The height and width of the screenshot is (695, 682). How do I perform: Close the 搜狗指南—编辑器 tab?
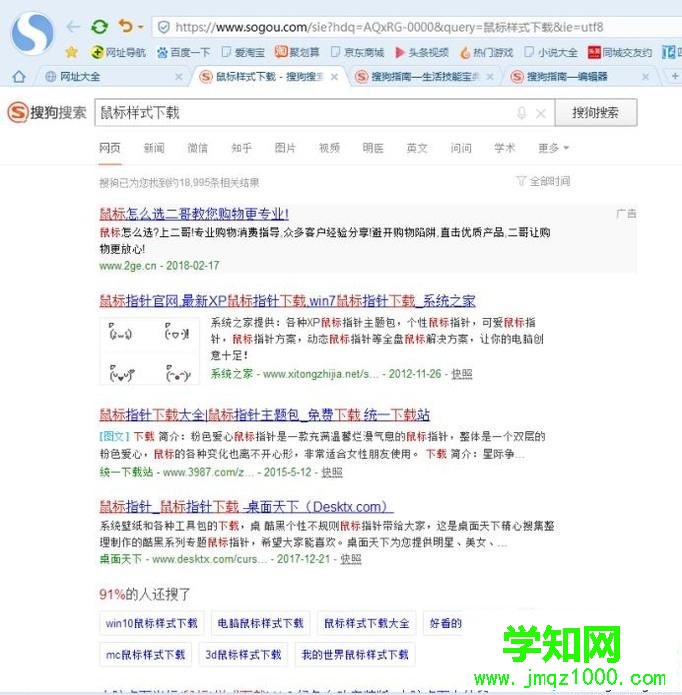(x=646, y=77)
